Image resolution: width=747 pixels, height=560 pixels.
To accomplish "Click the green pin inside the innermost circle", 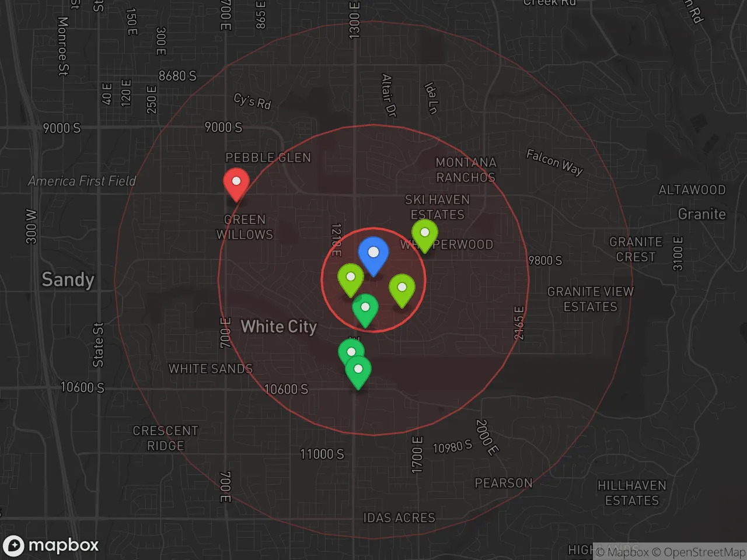I will click(x=365, y=309).
